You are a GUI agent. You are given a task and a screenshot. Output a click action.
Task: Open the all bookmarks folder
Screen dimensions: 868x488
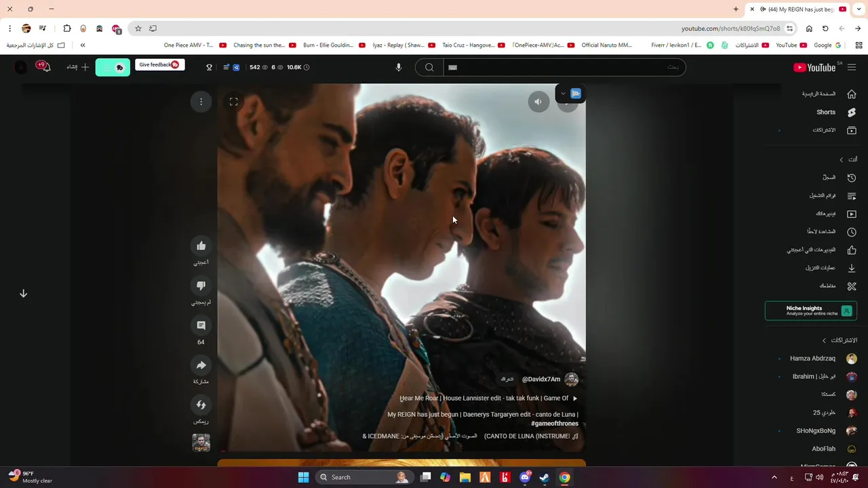[35, 45]
